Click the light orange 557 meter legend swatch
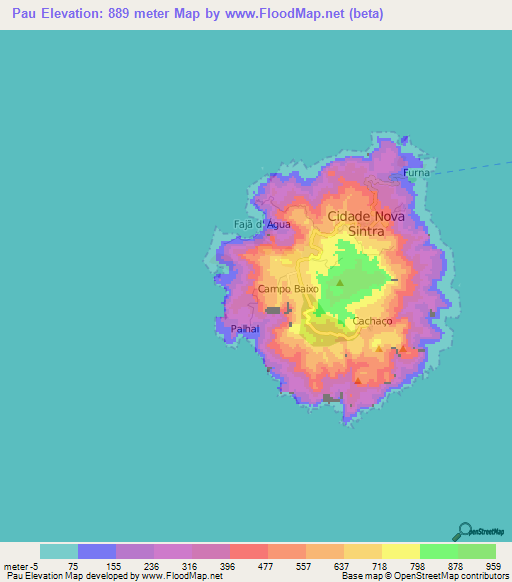This screenshot has width=512, height=582. [x=325, y=552]
